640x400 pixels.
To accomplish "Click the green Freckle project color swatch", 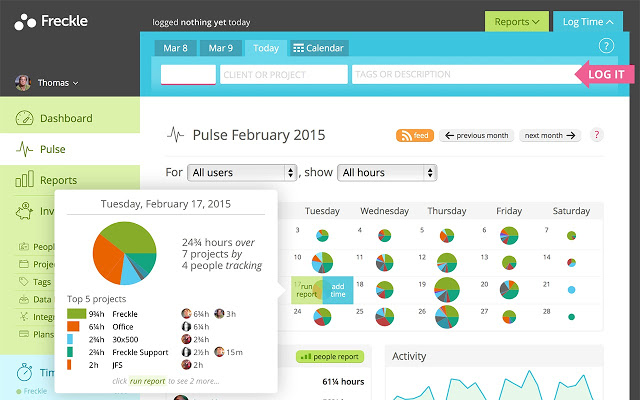I will click(x=76, y=314).
